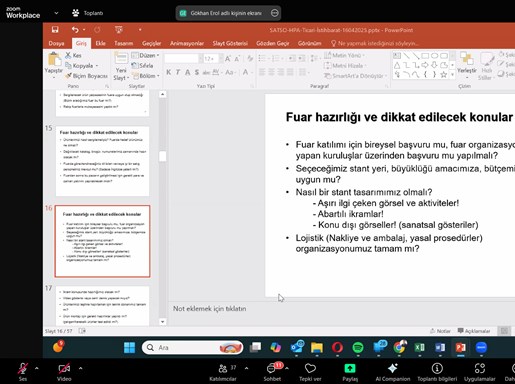515x384 pixels.
Task: Open Sohbet chat with unread badge
Action: [272, 368]
